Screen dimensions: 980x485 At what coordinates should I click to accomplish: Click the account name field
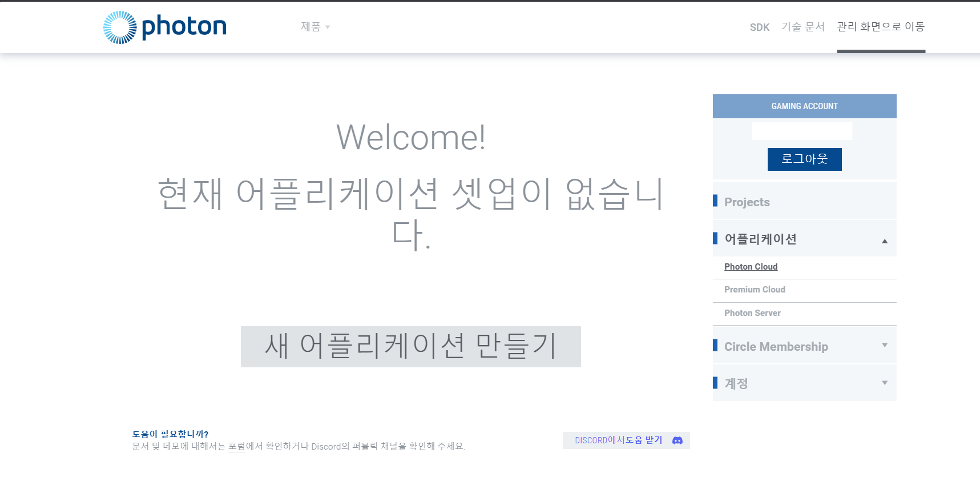click(x=801, y=131)
